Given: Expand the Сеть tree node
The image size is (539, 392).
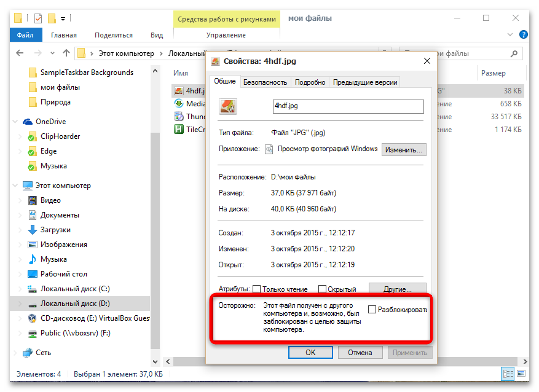Looking at the screenshot, I should (x=15, y=353).
